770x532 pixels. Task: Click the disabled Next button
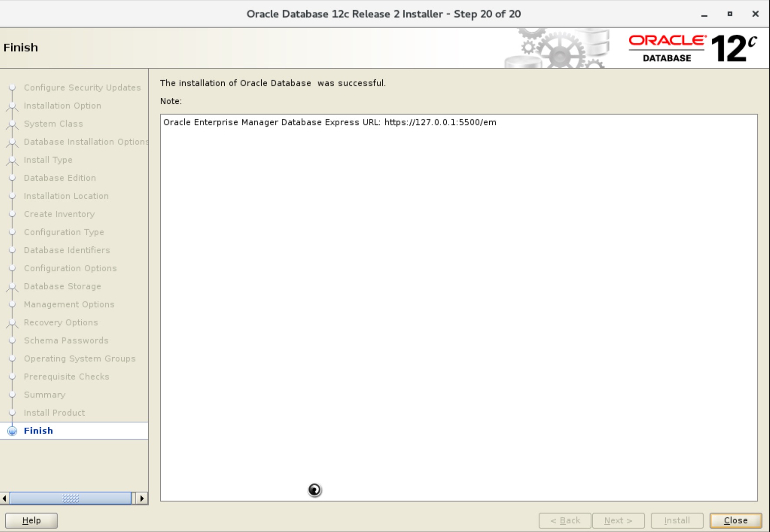[618, 520]
